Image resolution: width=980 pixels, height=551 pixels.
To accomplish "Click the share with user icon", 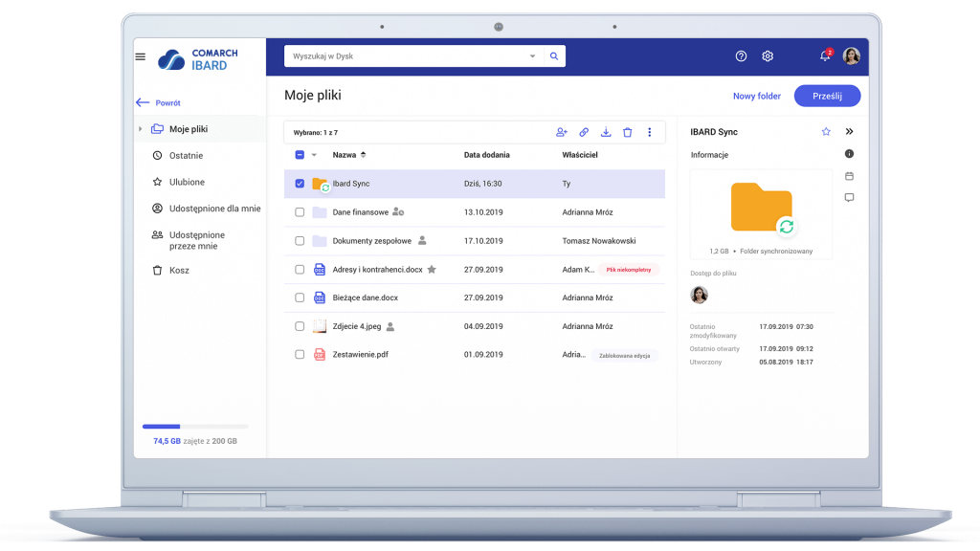I will click(x=561, y=132).
